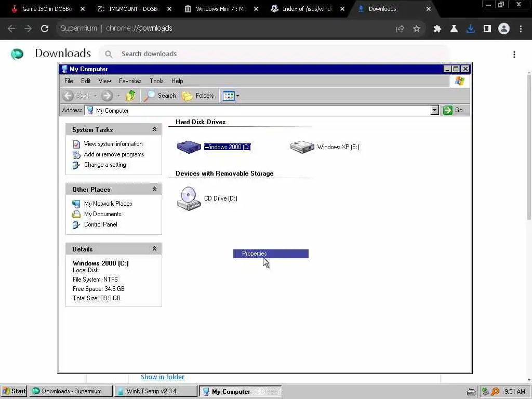Click the Search downloads field
The height and width of the screenshot is (399, 532).
[275, 54]
